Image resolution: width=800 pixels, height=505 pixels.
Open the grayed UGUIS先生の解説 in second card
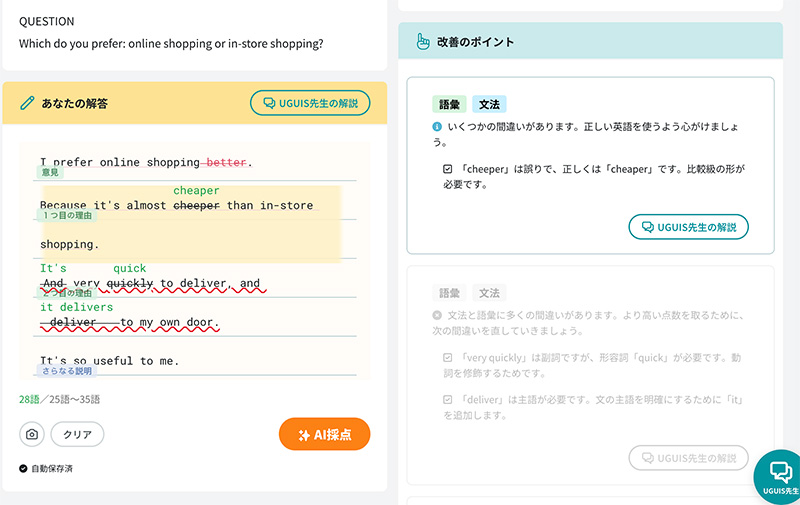[x=688, y=458]
